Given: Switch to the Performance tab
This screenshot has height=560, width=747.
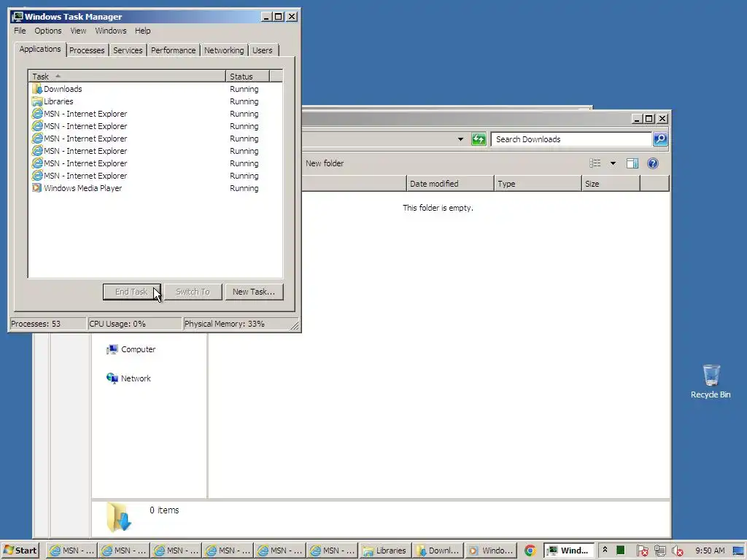Looking at the screenshot, I should 173,50.
